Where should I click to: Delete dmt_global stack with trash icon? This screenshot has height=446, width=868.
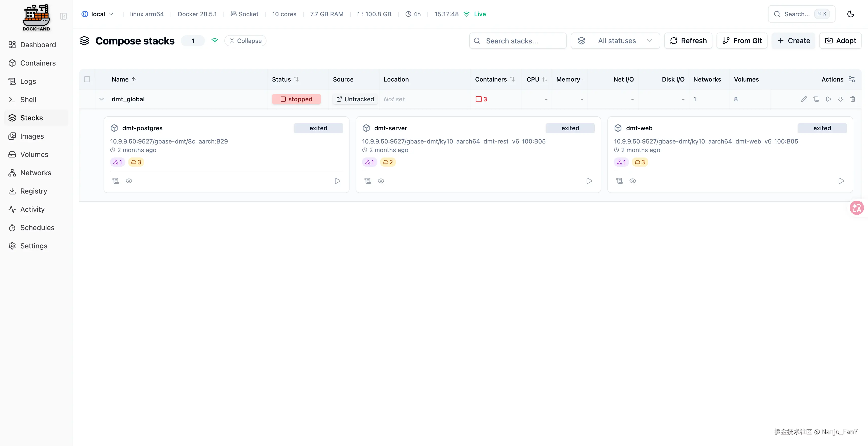click(x=853, y=99)
